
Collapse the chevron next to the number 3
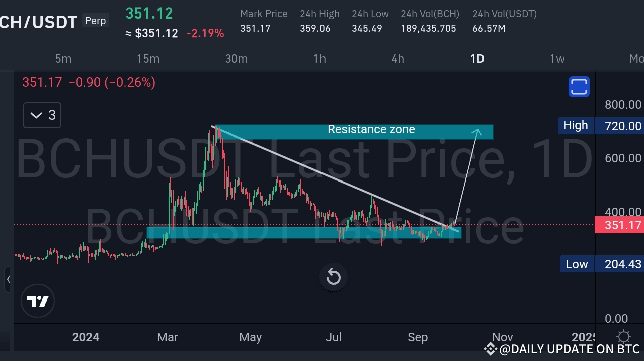pos(35,115)
